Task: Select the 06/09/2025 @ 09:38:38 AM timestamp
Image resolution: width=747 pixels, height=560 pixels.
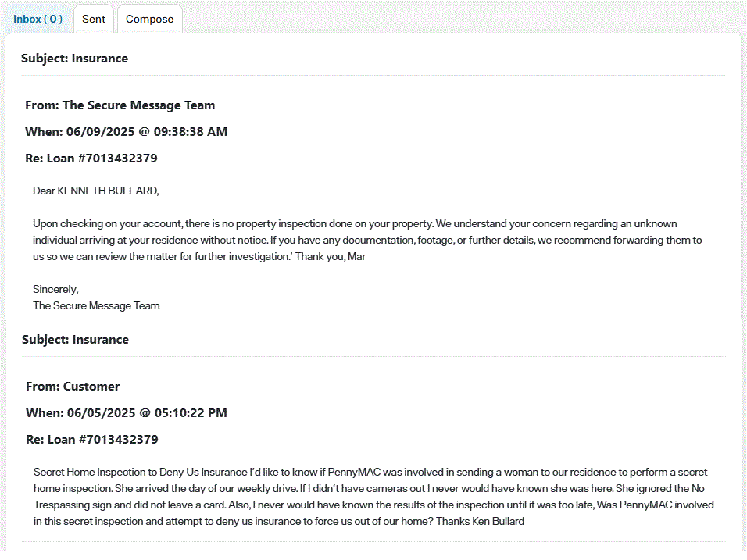Action: (x=147, y=132)
